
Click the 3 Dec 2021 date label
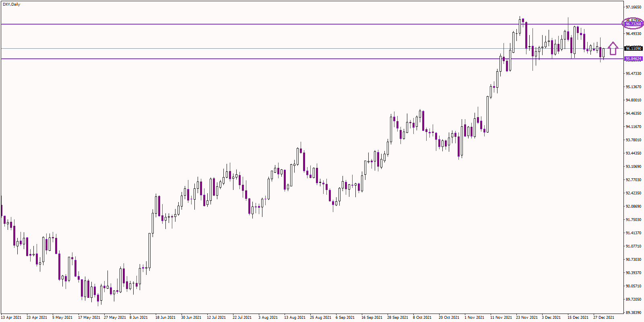[x=551, y=318]
